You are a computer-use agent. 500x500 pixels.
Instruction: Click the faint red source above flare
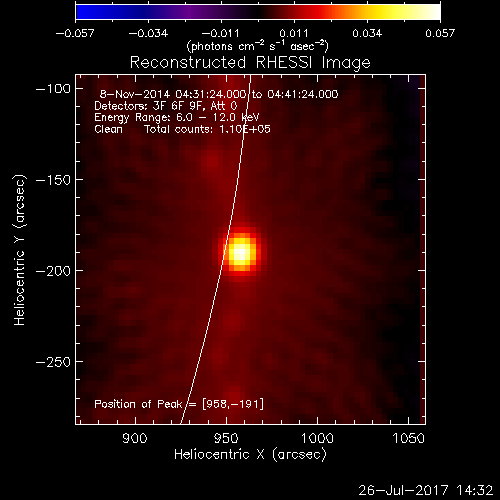coord(211,162)
